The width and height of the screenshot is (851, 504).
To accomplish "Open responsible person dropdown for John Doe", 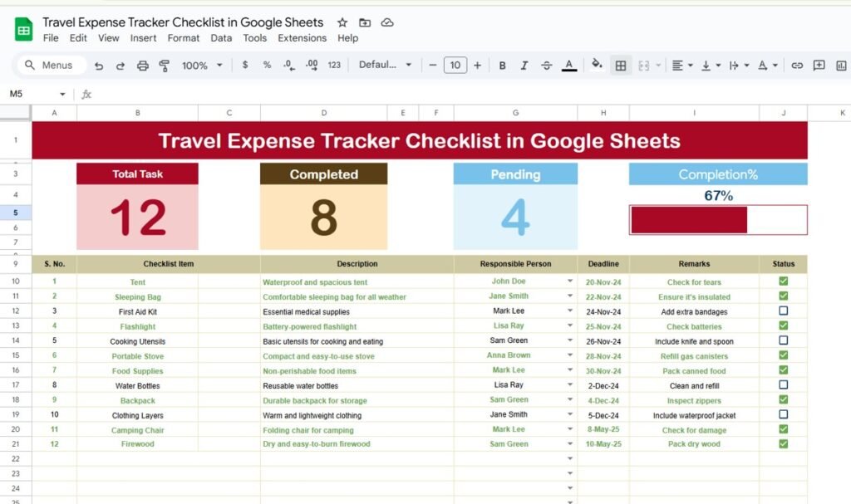I will 570,281.
